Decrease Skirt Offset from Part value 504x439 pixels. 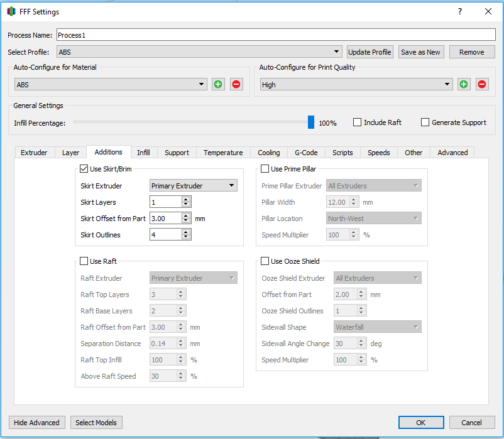coord(186,221)
